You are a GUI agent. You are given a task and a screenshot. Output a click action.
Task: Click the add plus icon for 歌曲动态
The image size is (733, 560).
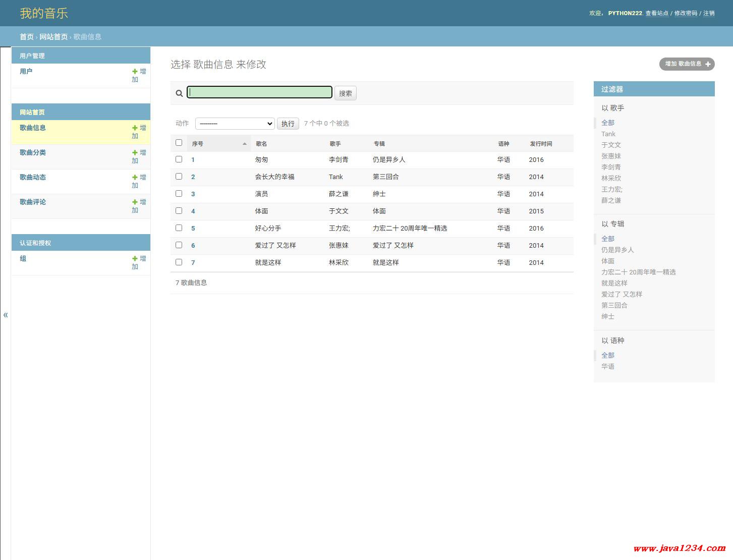[135, 178]
